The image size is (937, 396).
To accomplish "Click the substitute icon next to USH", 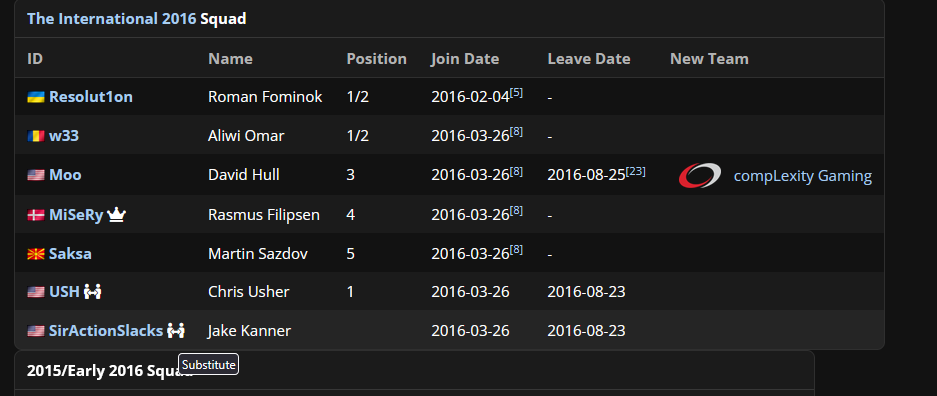I will (x=93, y=291).
